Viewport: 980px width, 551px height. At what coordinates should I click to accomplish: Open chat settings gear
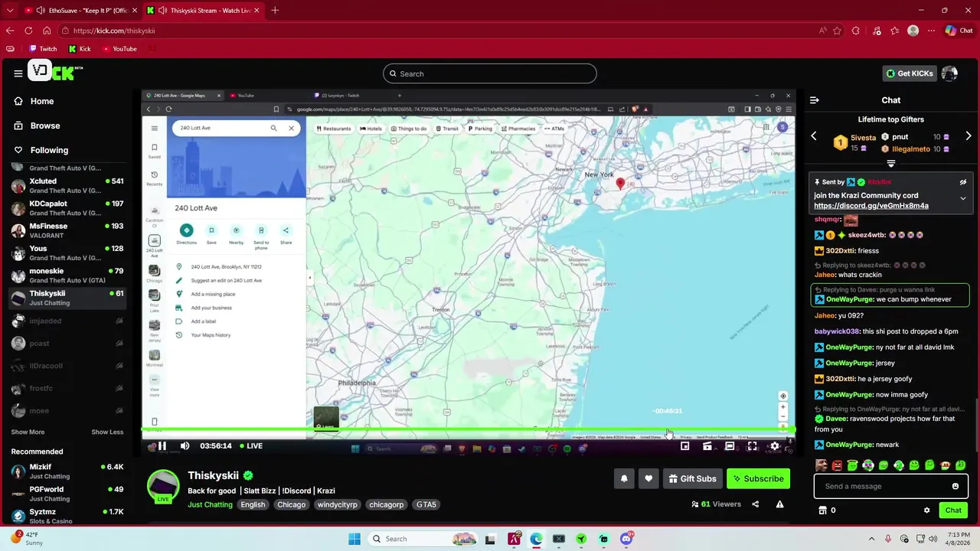coord(927,510)
